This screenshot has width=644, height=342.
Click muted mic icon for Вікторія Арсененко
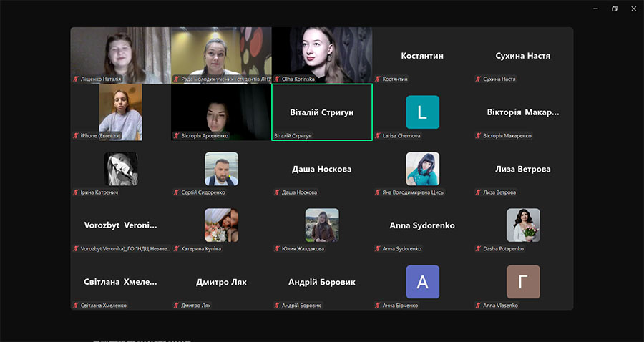coord(176,135)
